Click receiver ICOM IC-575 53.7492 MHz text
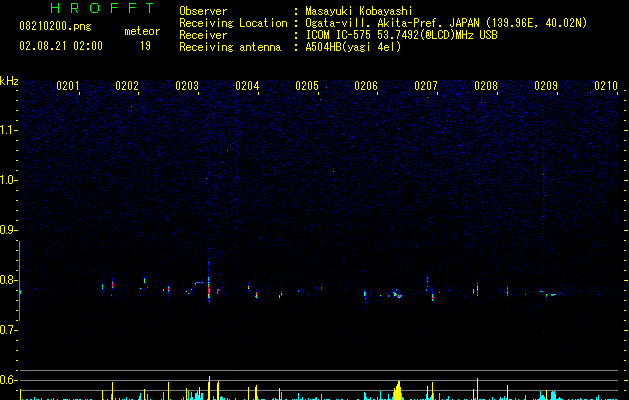Image resolution: width=629 pixels, height=400 pixels. pyautogui.click(x=401, y=35)
